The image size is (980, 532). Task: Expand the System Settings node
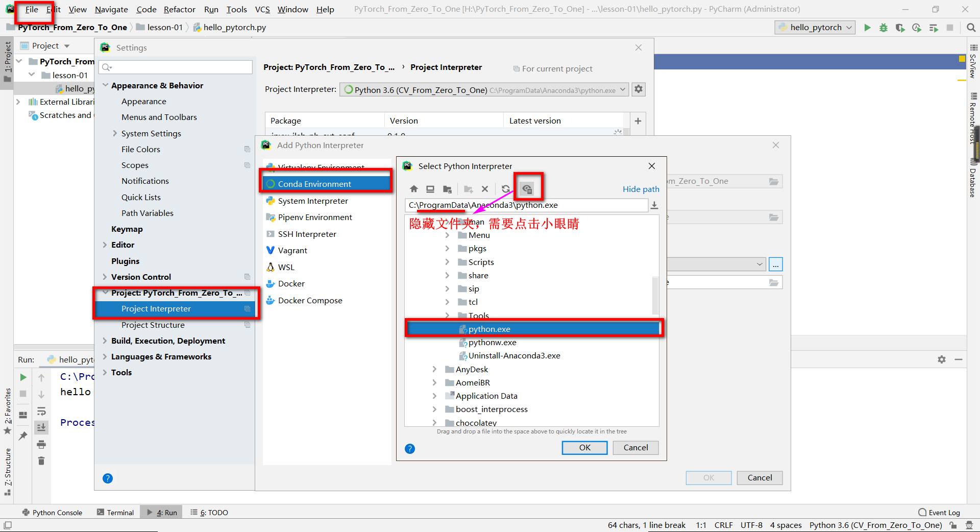coord(115,133)
